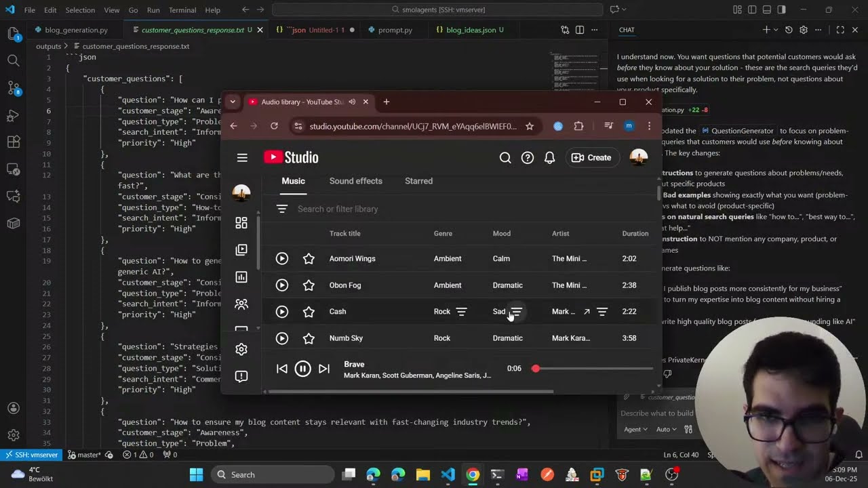Click the YouTube Studio search magnifier icon

coord(505,157)
